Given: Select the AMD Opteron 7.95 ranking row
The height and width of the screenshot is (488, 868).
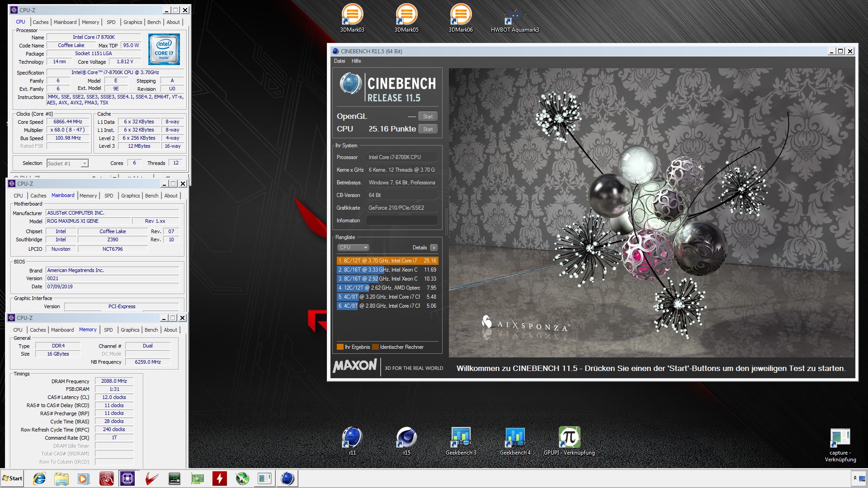Looking at the screenshot, I should [387, 288].
